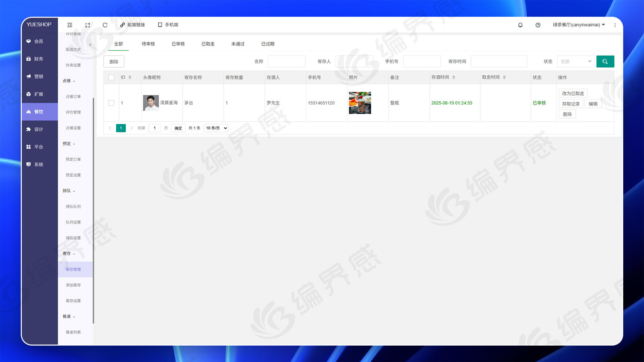Toggle fullscreen mode icon

(x=88, y=25)
